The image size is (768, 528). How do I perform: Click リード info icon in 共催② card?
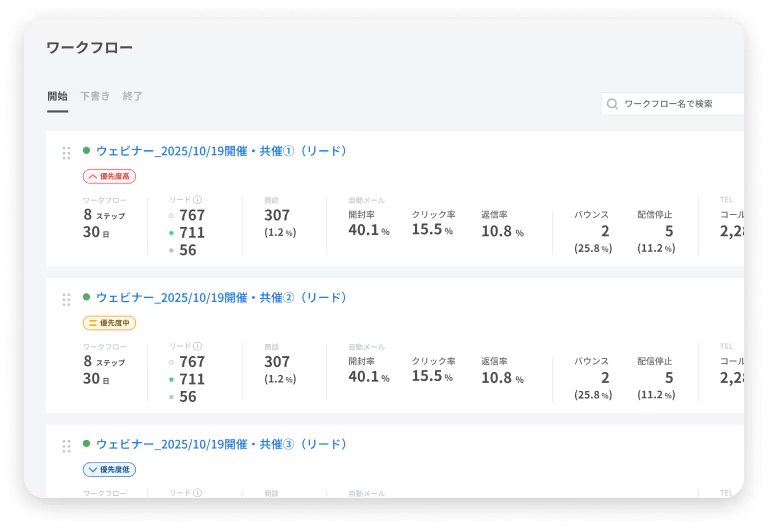198,347
